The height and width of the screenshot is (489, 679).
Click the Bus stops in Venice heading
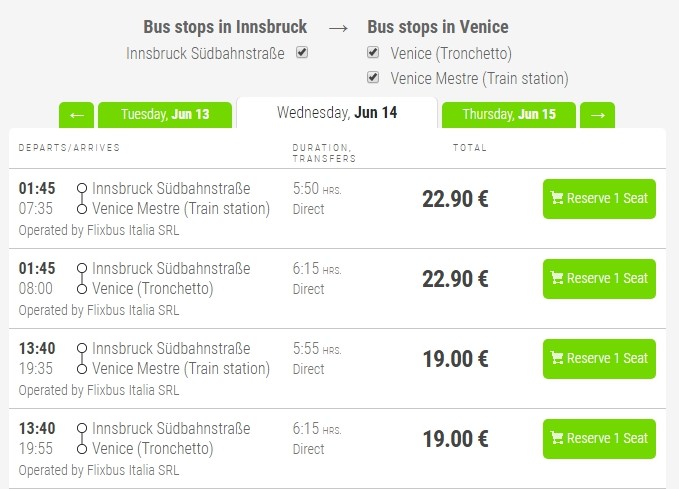(439, 27)
